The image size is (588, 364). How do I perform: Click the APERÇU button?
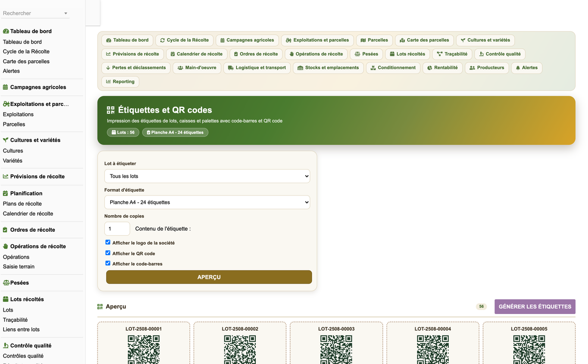(209, 277)
